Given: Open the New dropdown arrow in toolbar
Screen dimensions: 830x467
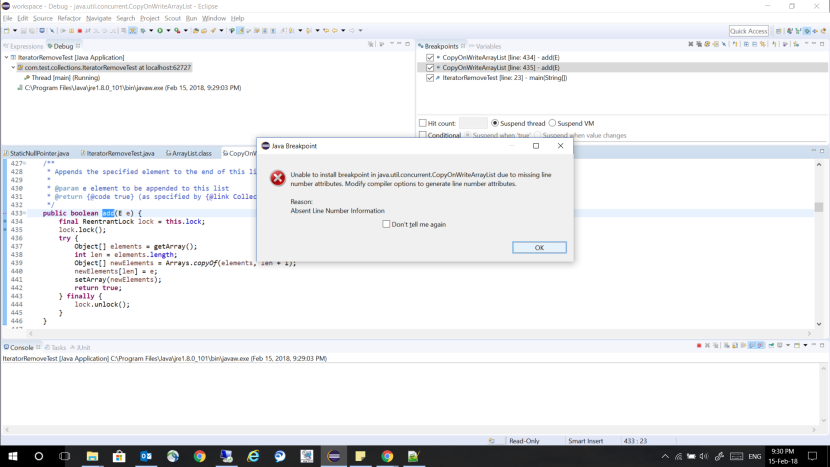Looking at the screenshot, I should coord(15,31).
